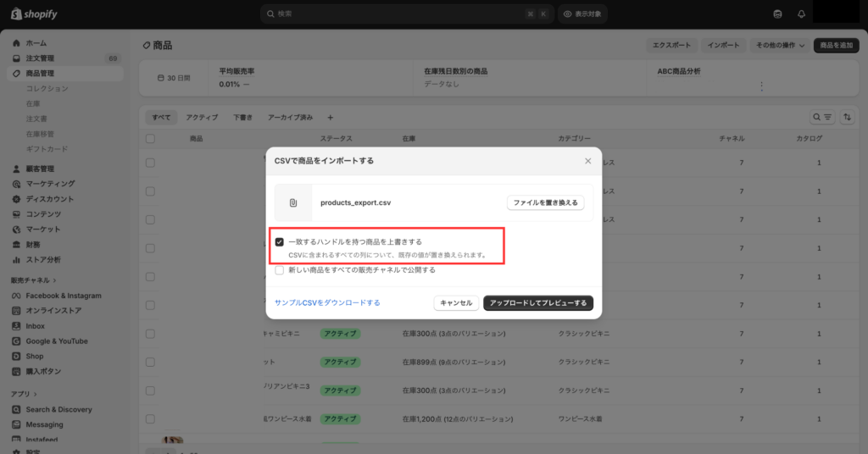Open 注文書 under 商品管理
This screenshot has width=868, height=454.
pos(36,119)
